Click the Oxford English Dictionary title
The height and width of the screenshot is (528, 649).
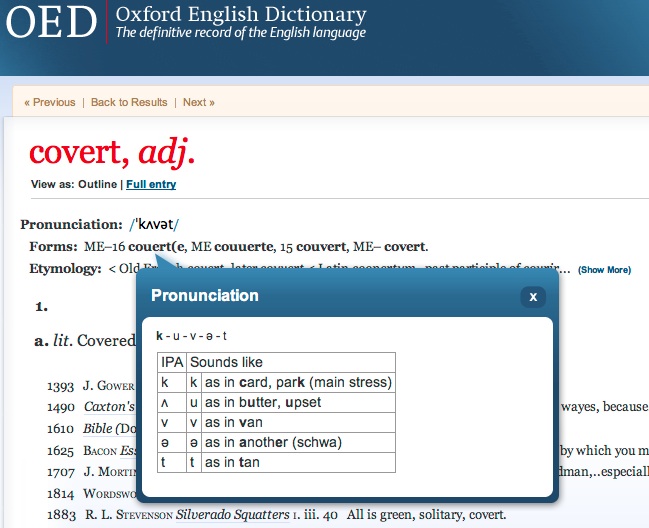[x=241, y=14]
